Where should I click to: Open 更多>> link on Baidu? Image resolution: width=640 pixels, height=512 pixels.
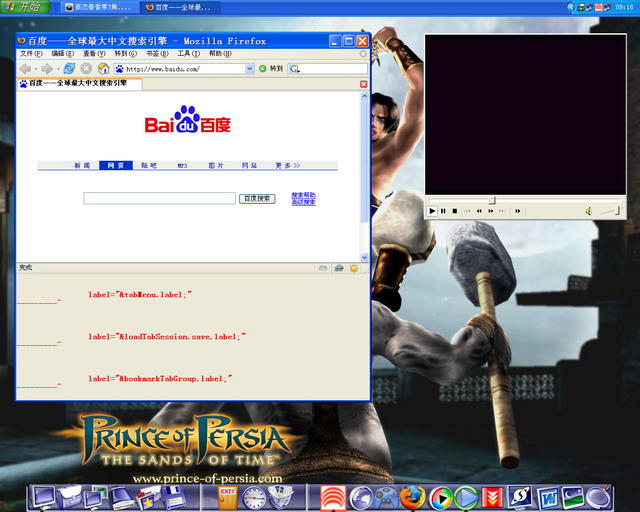coord(287,165)
